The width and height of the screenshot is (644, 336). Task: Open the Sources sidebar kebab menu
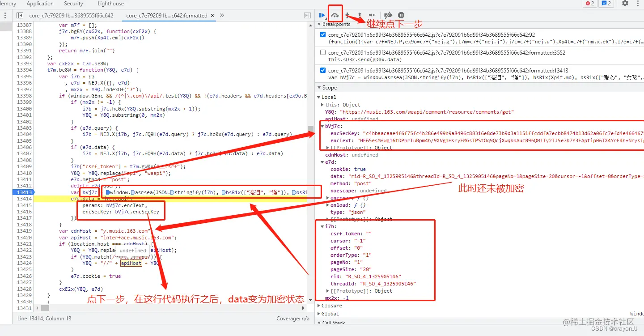5,15
